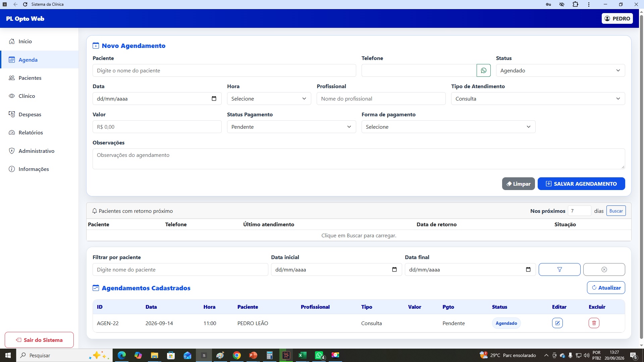Open WhatsApp from the taskbar

pyautogui.click(x=319, y=355)
